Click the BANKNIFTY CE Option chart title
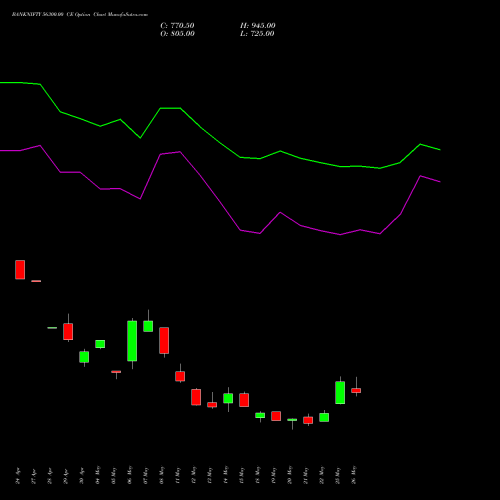 point(80,15)
